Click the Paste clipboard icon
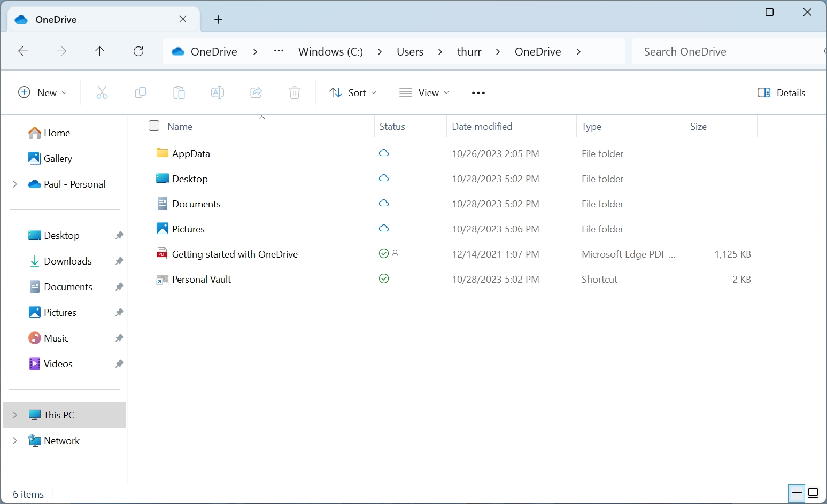This screenshot has height=504, width=827. point(179,93)
